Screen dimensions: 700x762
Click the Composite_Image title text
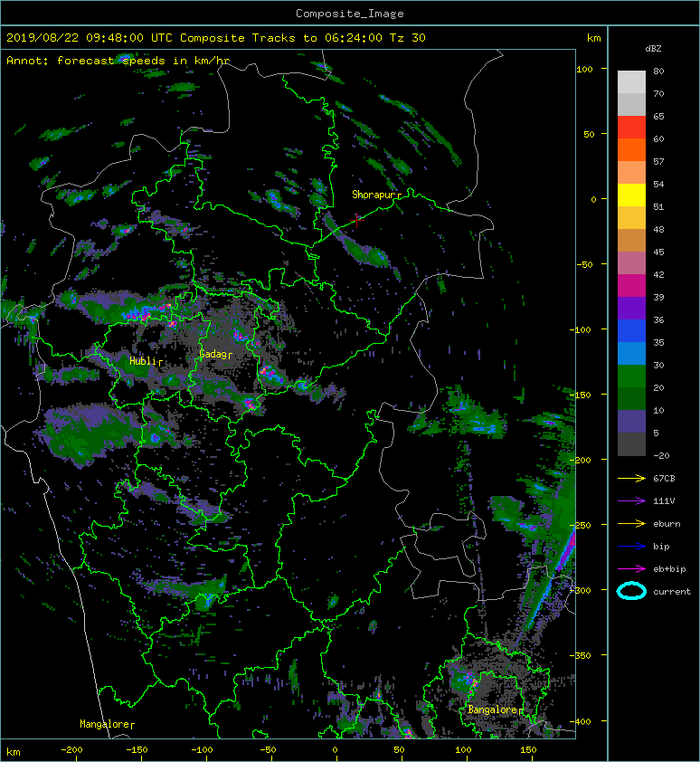pos(350,14)
